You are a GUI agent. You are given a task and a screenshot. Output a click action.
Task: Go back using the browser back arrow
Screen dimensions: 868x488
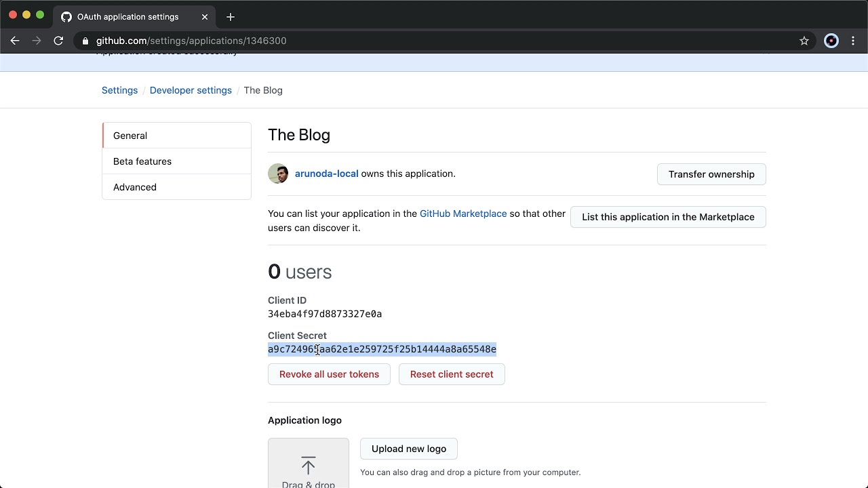coord(15,41)
